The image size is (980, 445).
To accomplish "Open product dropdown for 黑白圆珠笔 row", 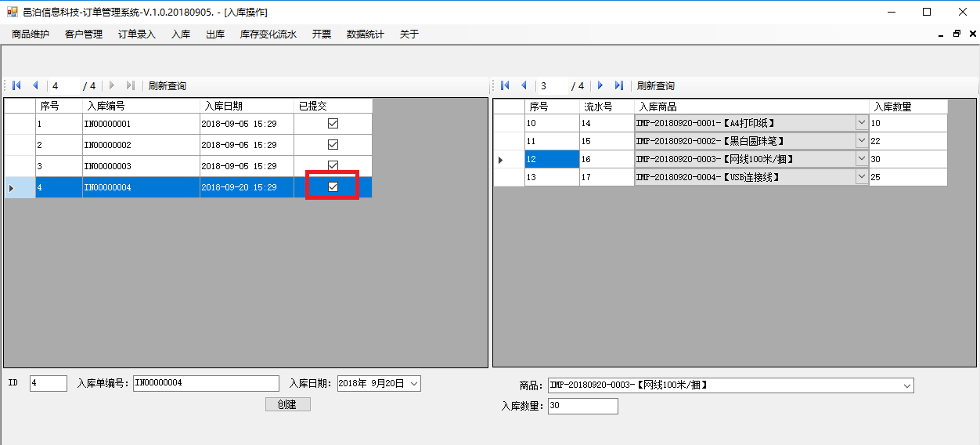I will (x=861, y=141).
